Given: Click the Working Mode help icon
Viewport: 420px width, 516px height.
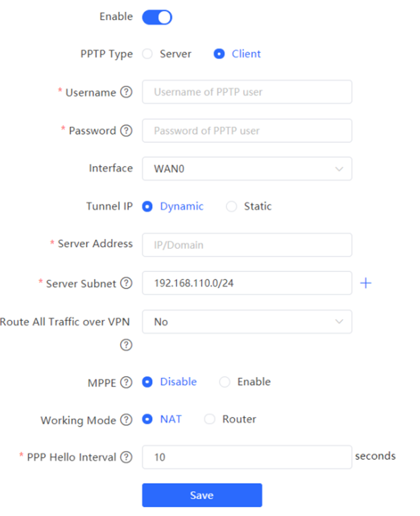Looking at the screenshot, I should [x=126, y=420].
